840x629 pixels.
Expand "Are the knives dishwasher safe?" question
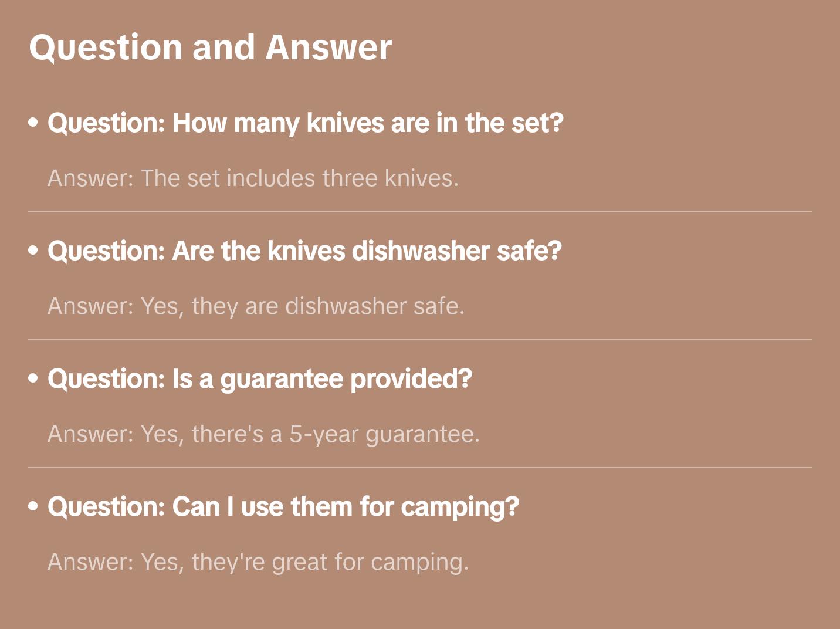pyautogui.click(x=304, y=251)
